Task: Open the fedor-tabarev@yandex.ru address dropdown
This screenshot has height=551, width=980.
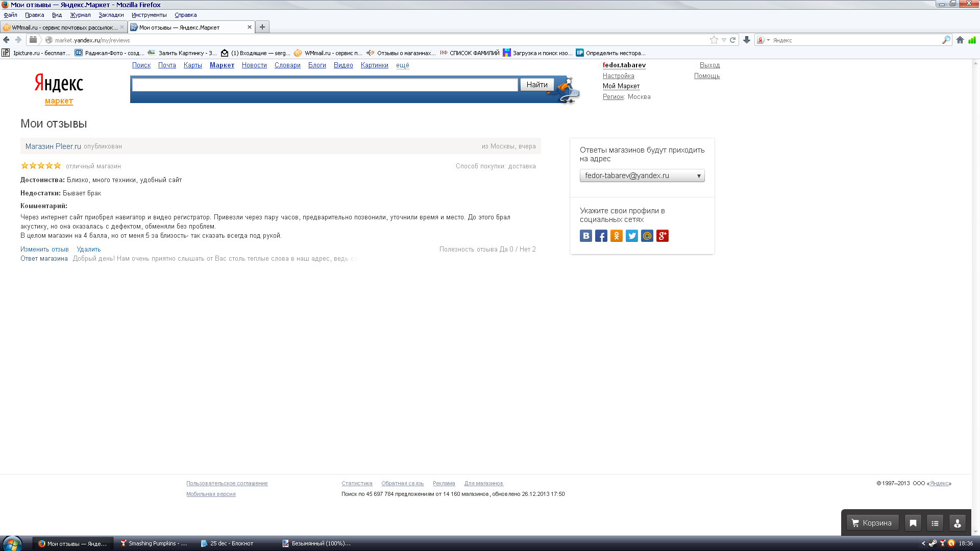Action: 642,176
